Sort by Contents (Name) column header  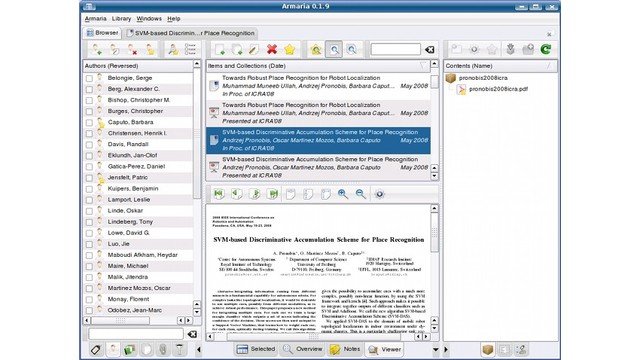tap(501, 66)
